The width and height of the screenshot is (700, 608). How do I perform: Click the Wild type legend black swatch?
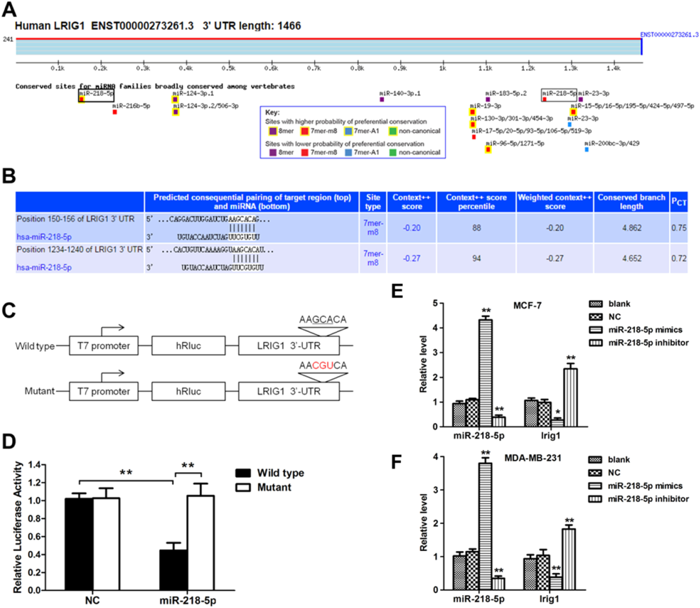243,473
